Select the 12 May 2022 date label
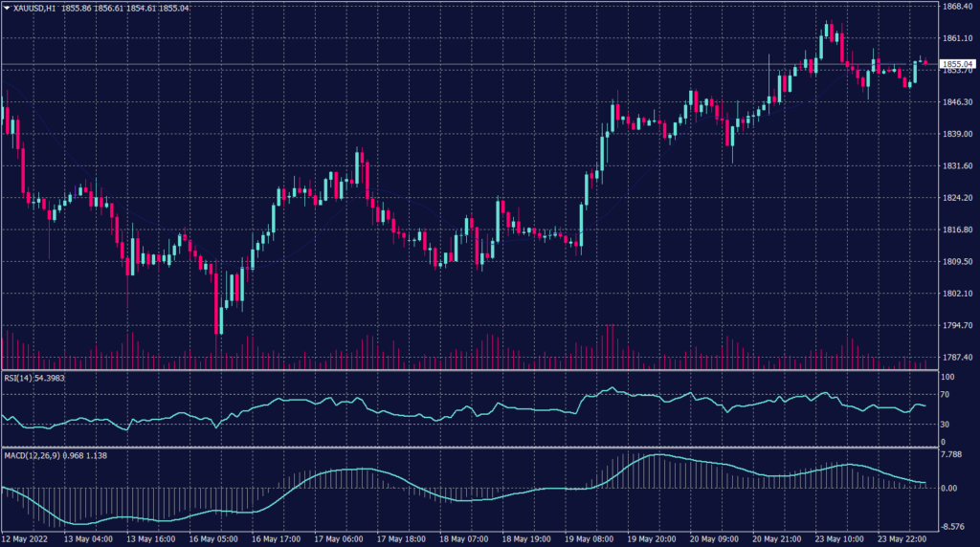Screen dimensions: 980x547 (x=26, y=539)
